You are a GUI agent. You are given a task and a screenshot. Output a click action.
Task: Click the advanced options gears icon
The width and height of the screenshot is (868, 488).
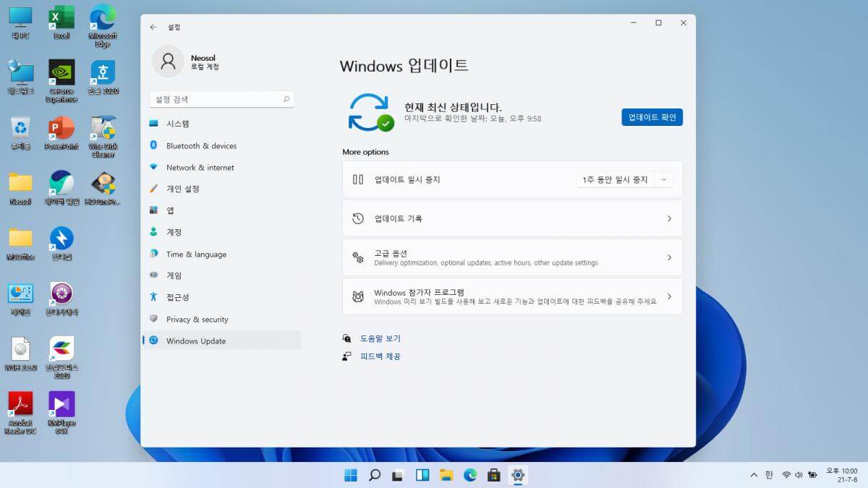tap(357, 257)
